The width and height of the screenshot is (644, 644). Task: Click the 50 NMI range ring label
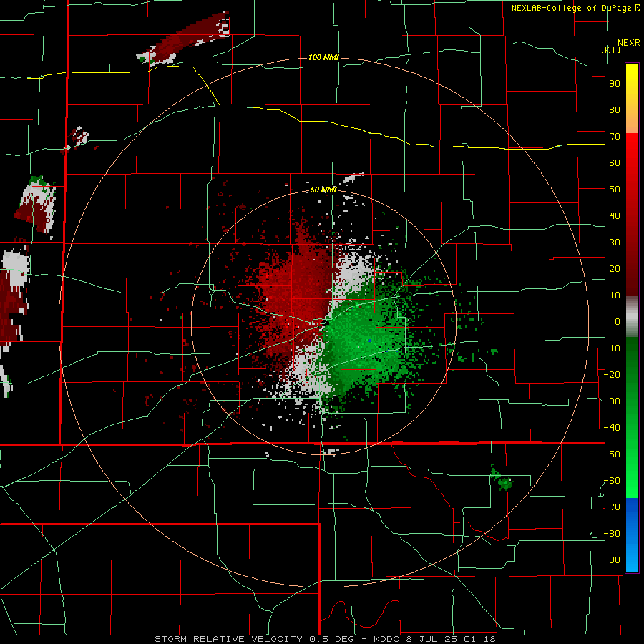(323, 190)
